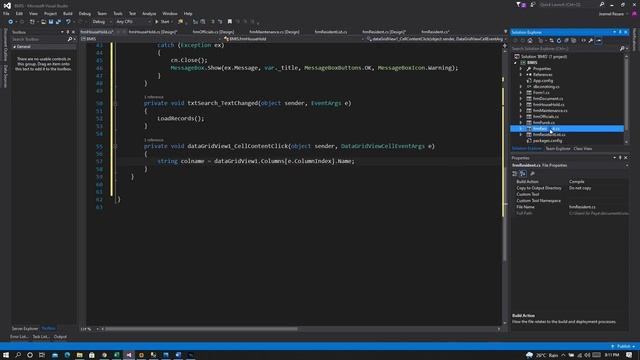Image resolution: width=640 pixels, height=360 pixels.
Task: Click Visual Studio icon in taskbar
Action: (129, 355)
